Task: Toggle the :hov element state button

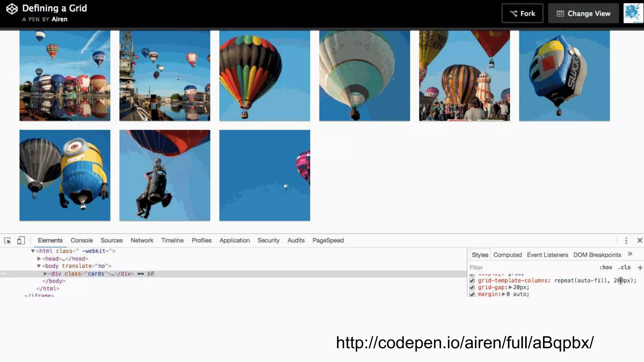Action: (606, 267)
